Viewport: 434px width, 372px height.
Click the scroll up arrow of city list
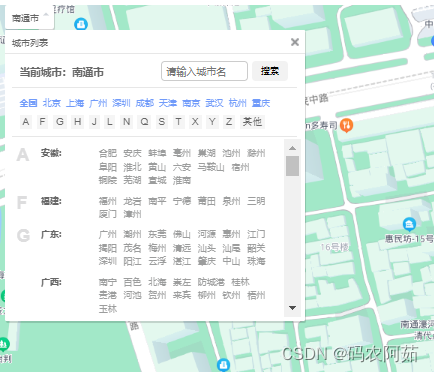(292, 148)
